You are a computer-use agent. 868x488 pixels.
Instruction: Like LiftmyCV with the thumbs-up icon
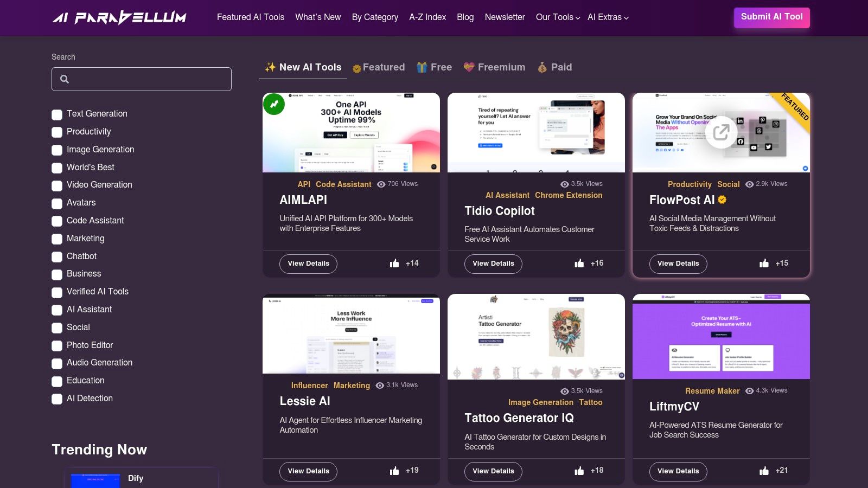coord(764,471)
